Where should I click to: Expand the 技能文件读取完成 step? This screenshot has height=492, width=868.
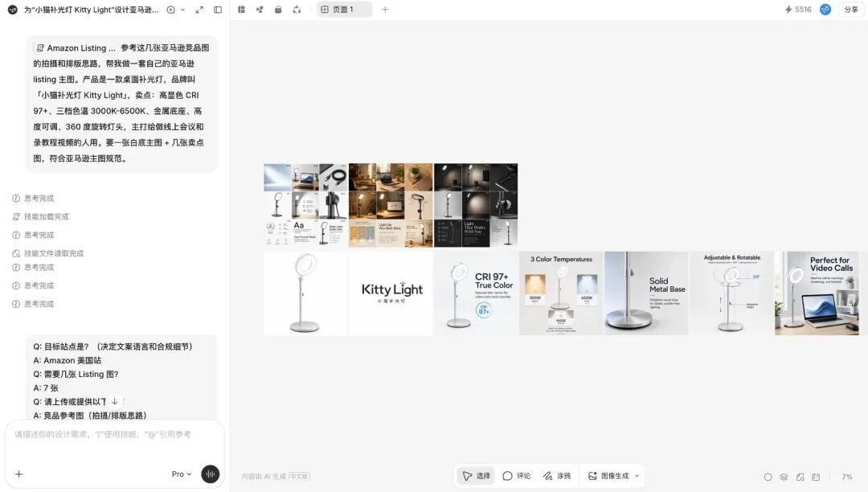[48, 253]
